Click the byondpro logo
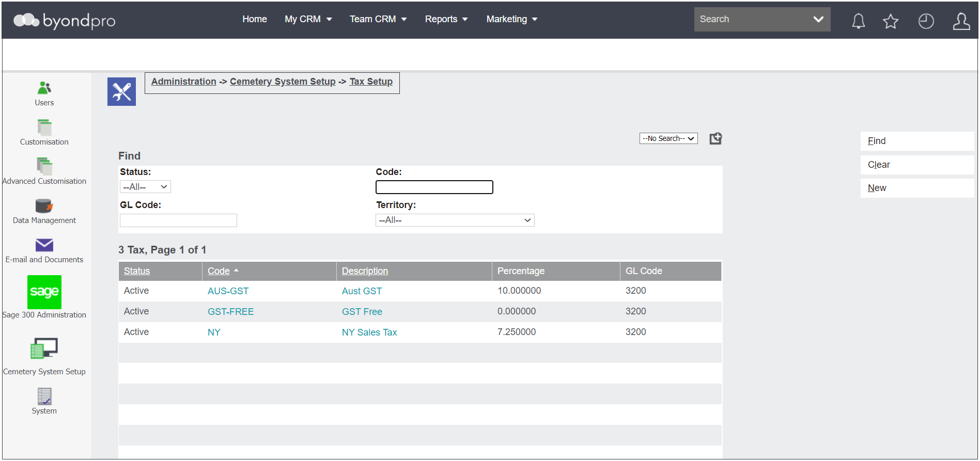 [x=65, y=20]
